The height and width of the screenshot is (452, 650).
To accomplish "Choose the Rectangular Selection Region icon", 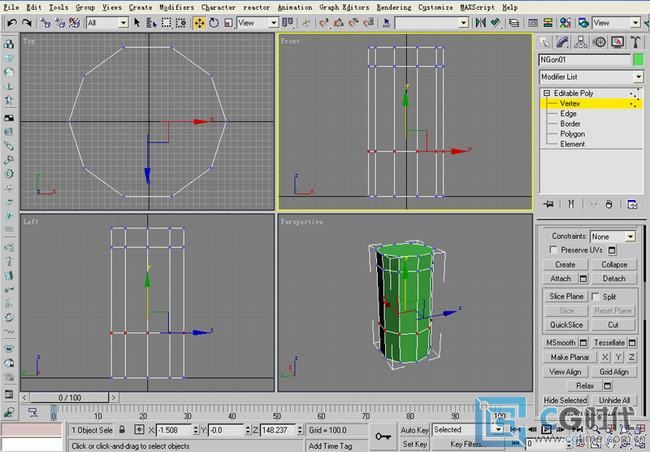I will tap(166, 23).
